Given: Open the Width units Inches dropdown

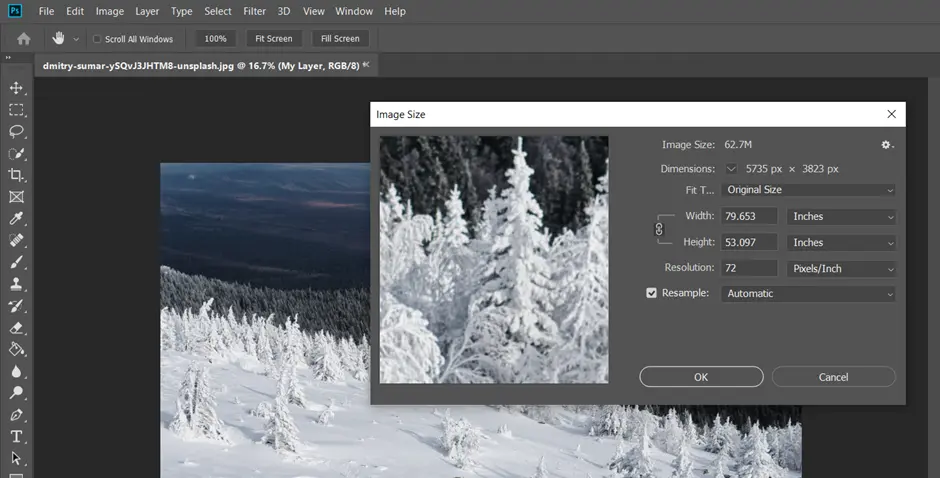Looking at the screenshot, I should pos(841,217).
